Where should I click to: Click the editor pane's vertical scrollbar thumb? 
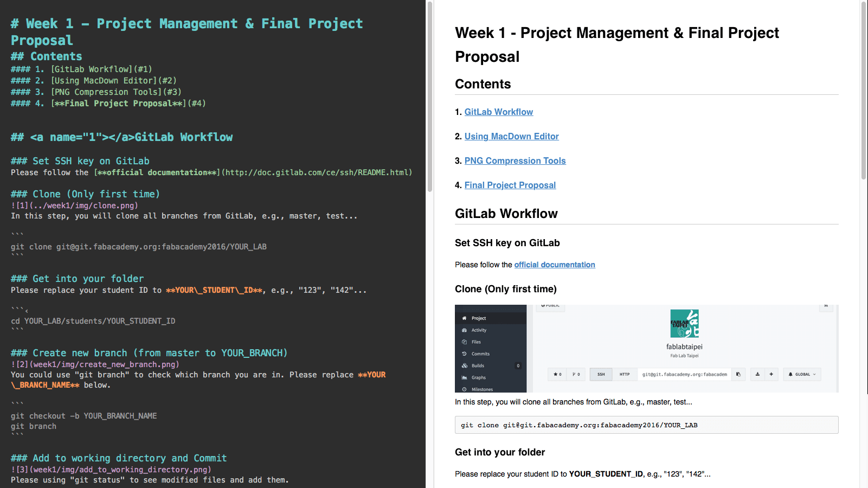coord(430,98)
